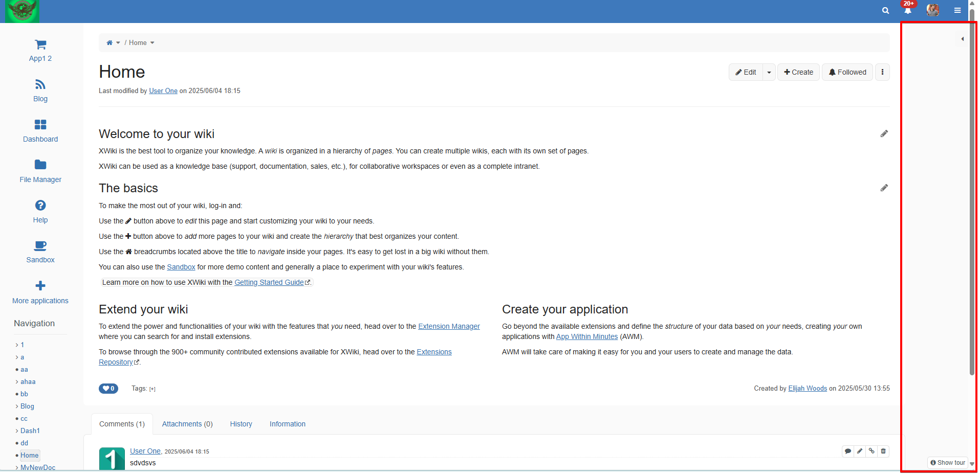Open the Dashboard grid icon
The height and width of the screenshot is (475, 980).
click(40, 125)
